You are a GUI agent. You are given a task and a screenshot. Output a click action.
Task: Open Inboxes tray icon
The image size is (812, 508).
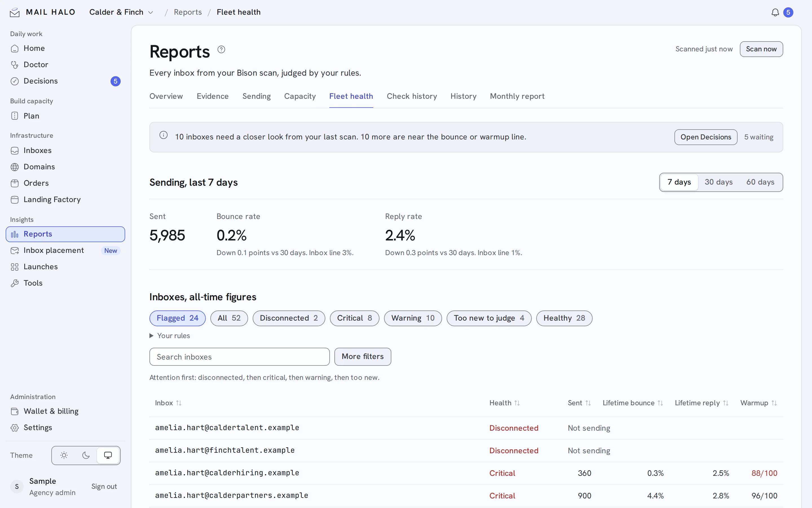14,150
